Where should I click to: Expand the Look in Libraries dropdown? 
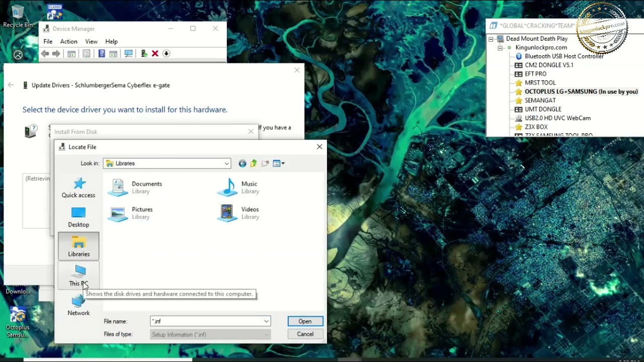tap(226, 163)
